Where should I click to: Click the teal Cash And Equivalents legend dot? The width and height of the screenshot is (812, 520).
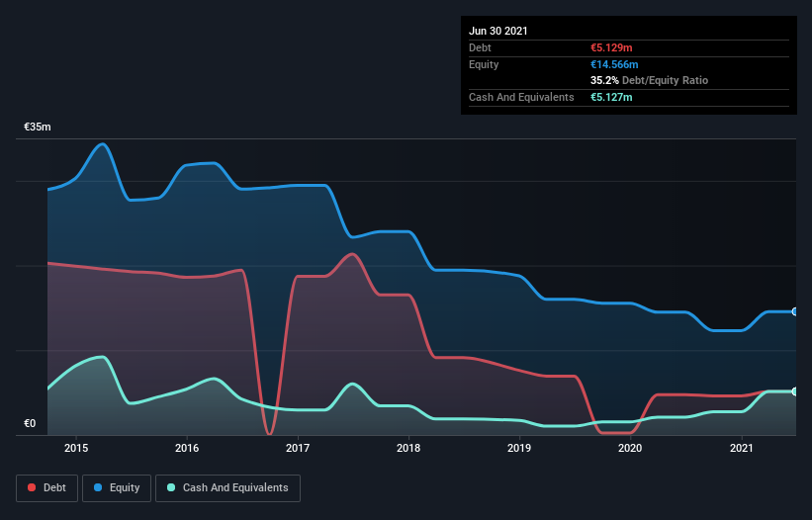171,487
